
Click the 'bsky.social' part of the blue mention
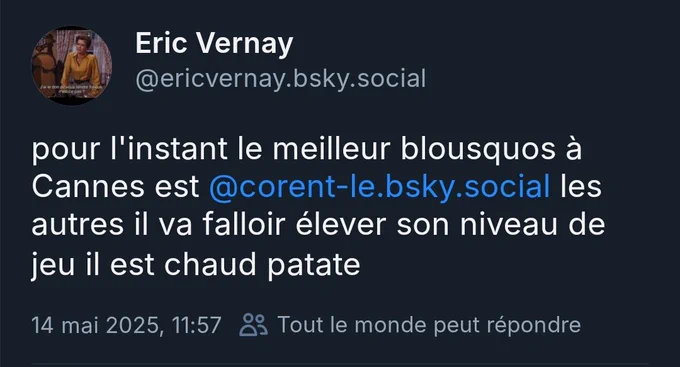tap(468, 187)
